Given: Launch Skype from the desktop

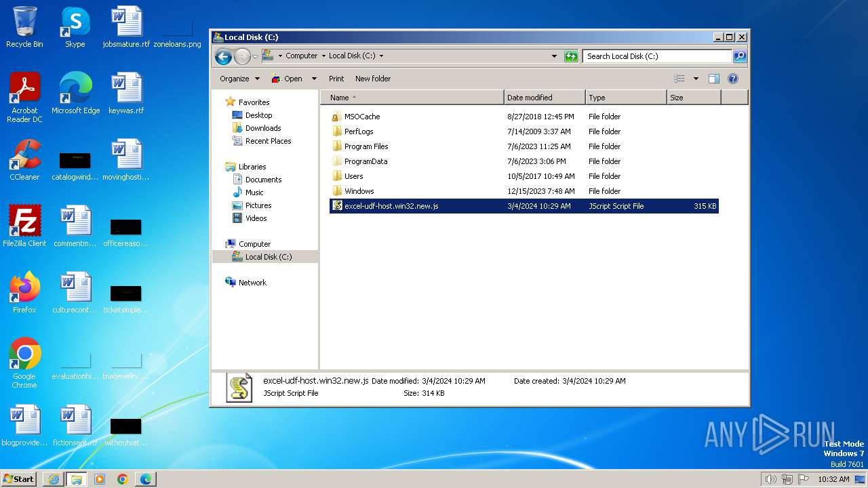Looking at the screenshot, I should [x=75, y=27].
